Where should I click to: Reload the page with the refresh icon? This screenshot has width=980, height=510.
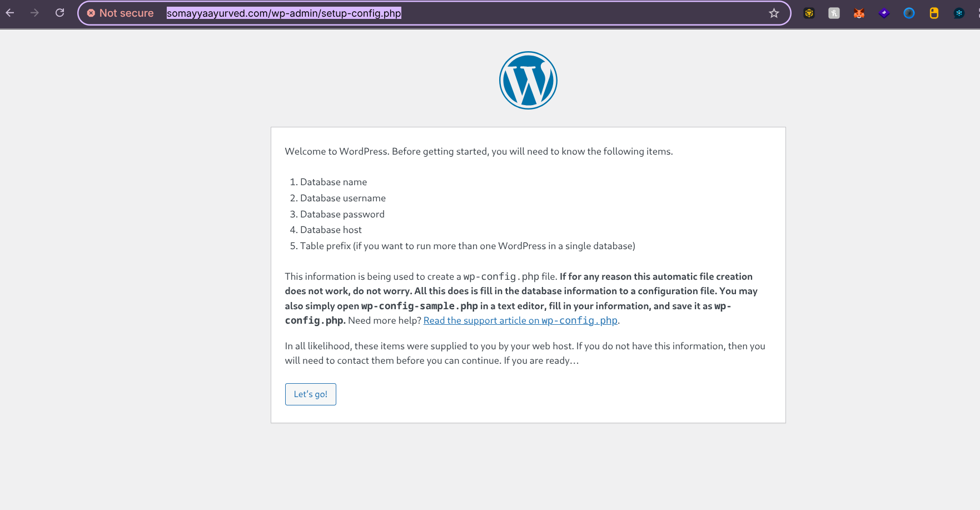point(59,13)
